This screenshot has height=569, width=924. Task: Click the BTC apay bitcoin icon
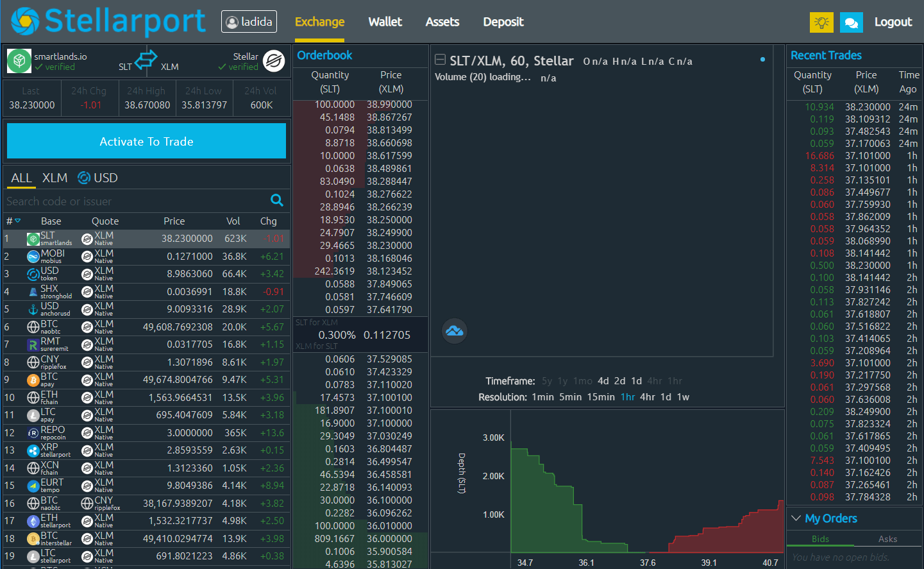[x=33, y=380]
